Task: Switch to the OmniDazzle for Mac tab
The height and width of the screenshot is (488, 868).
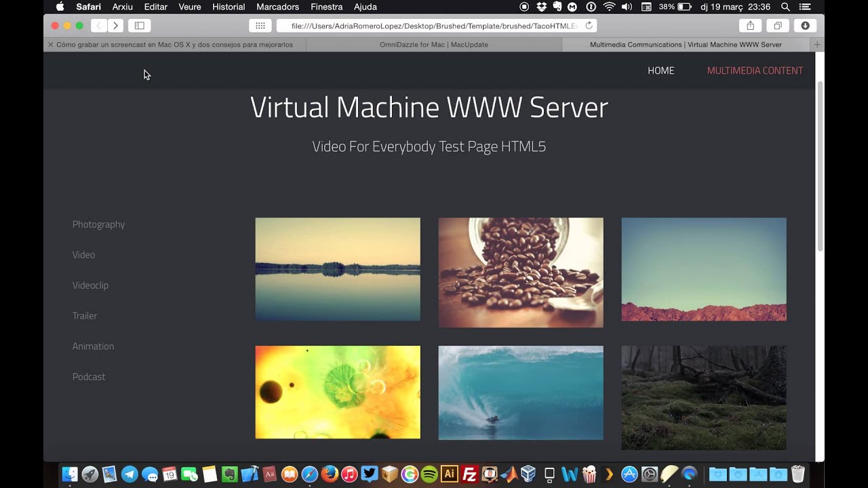Action: pyautogui.click(x=434, y=45)
